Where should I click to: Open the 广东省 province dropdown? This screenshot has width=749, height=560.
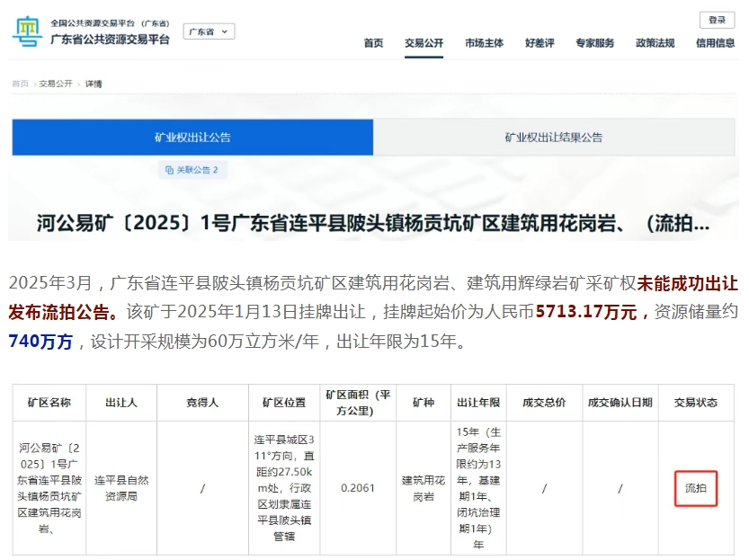(209, 31)
